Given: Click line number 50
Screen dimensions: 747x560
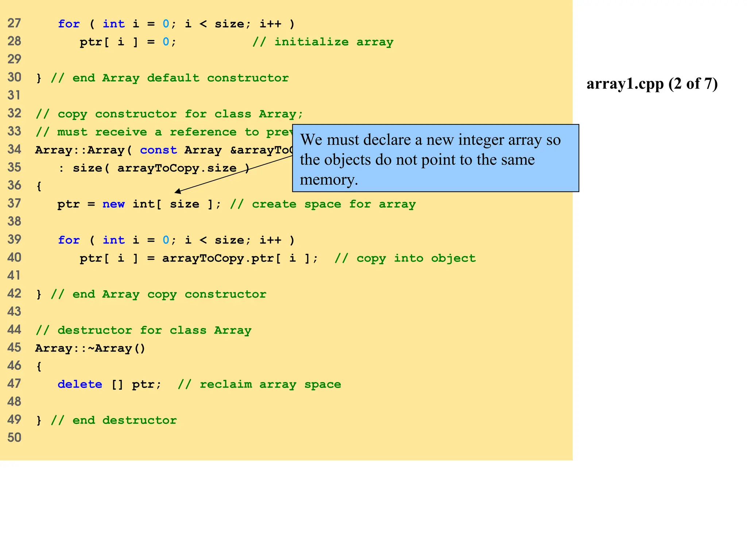Looking at the screenshot, I should pyautogui.click(x=14, y=437).
